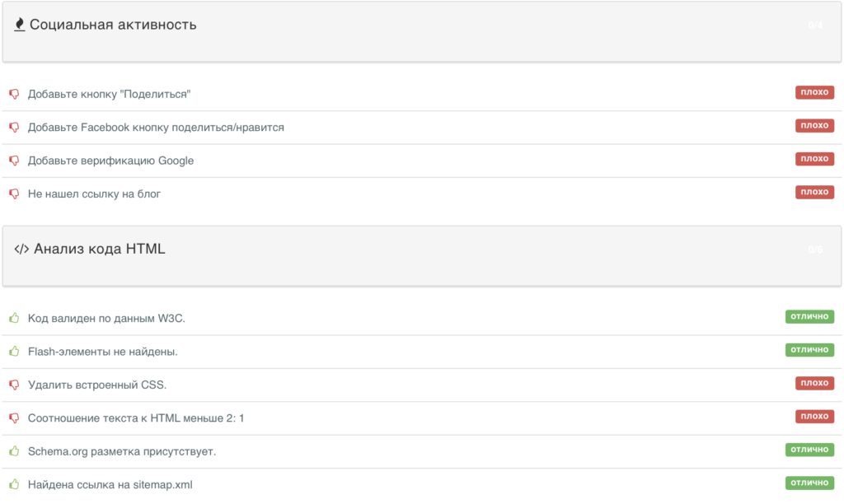Click the плохо badge on Удалить встроенный CSS row
Screen dimensions: 844x504
pos(814,383)
